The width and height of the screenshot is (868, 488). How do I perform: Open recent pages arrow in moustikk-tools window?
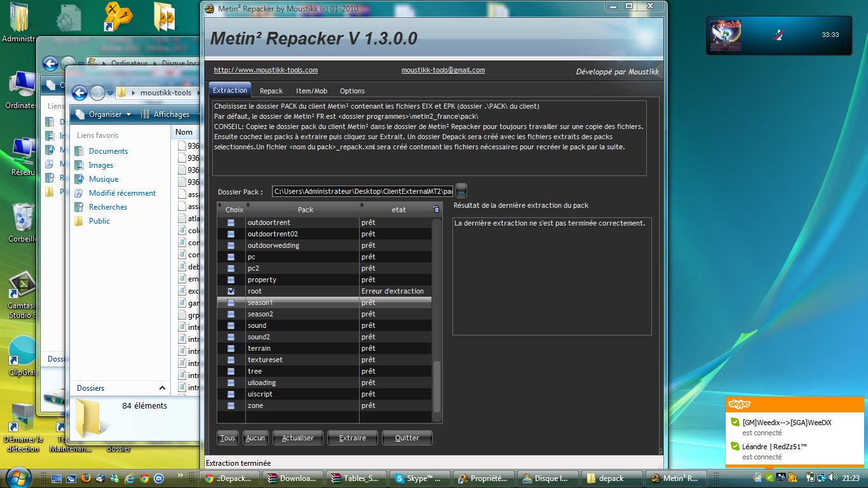click(110, 93)
